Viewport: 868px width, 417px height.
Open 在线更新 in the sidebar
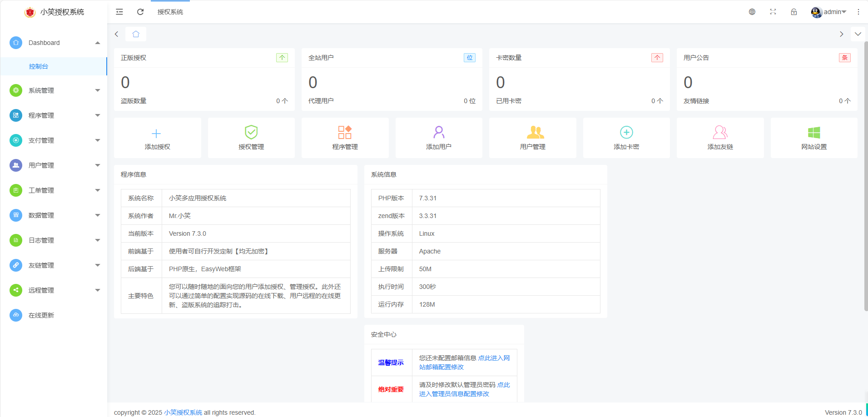(x=54, y=315)
